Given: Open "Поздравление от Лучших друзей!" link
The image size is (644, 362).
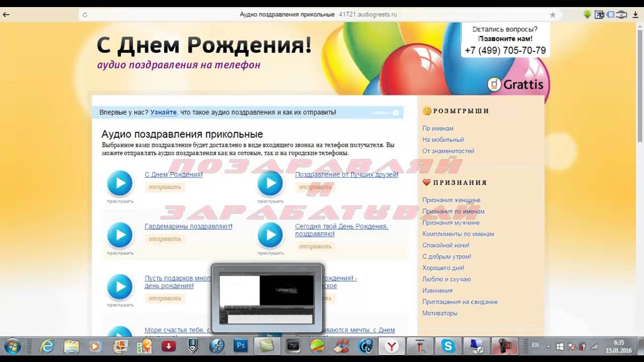Looking at the screenshot, I should pos(347,174).
